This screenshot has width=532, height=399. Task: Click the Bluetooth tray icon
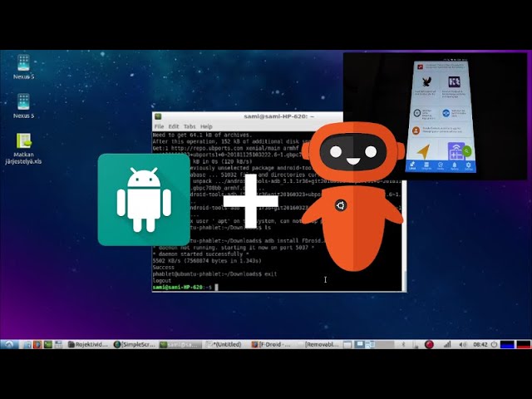pyautogui.click(x=404, y=345)
